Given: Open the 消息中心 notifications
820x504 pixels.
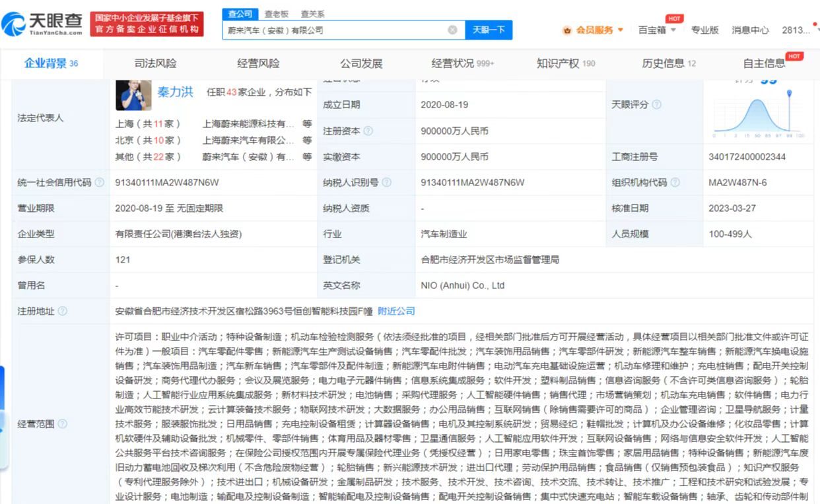Looking at the screenshot, I should pyautogui.click(x=749, y=30).
